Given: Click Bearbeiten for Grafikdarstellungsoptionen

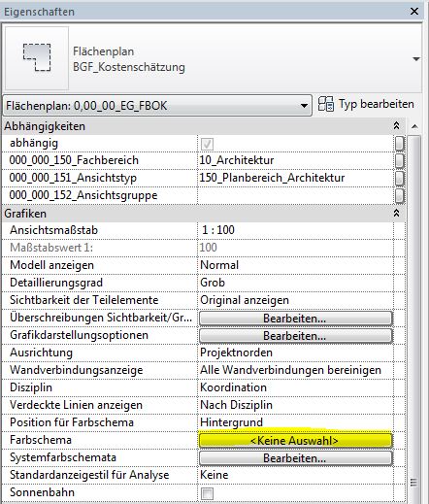Looking at the screenshot, I should click(295, 336).
